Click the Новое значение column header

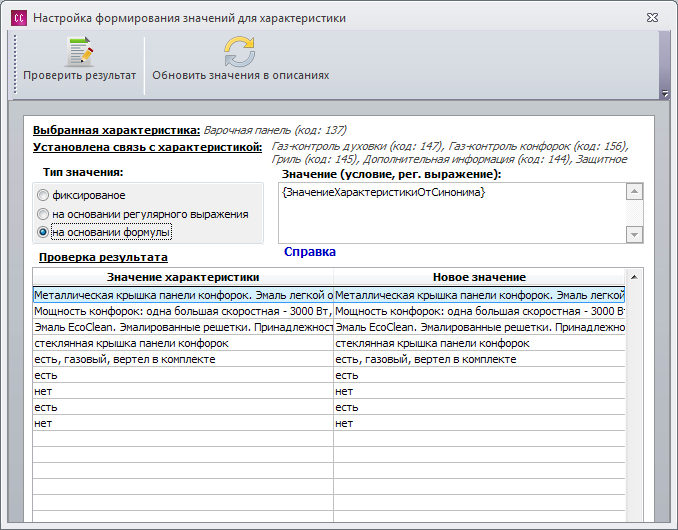pos(479,277)
